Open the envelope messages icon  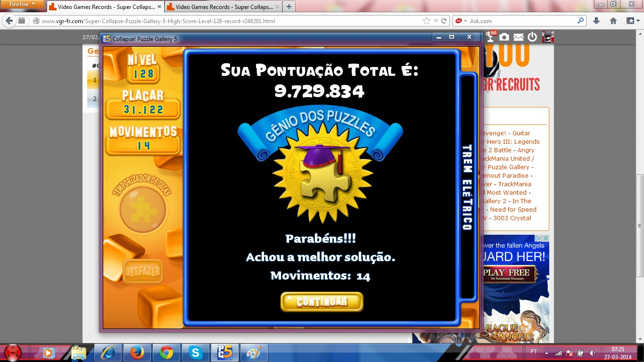click(x=519, y=37)
